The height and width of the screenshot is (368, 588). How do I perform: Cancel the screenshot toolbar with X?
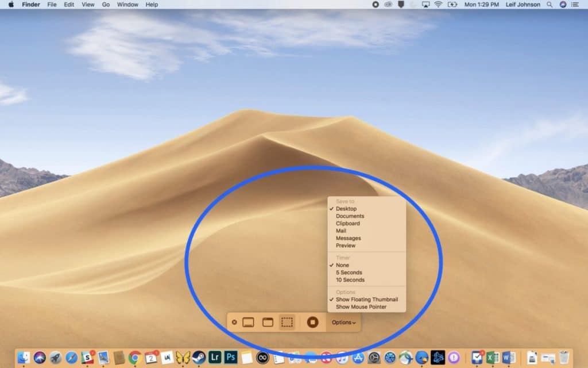(235, 323)
